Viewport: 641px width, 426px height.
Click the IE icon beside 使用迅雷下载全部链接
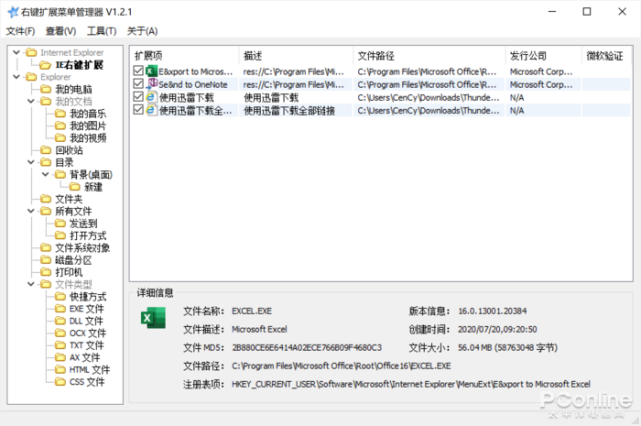tap(151, 110)
